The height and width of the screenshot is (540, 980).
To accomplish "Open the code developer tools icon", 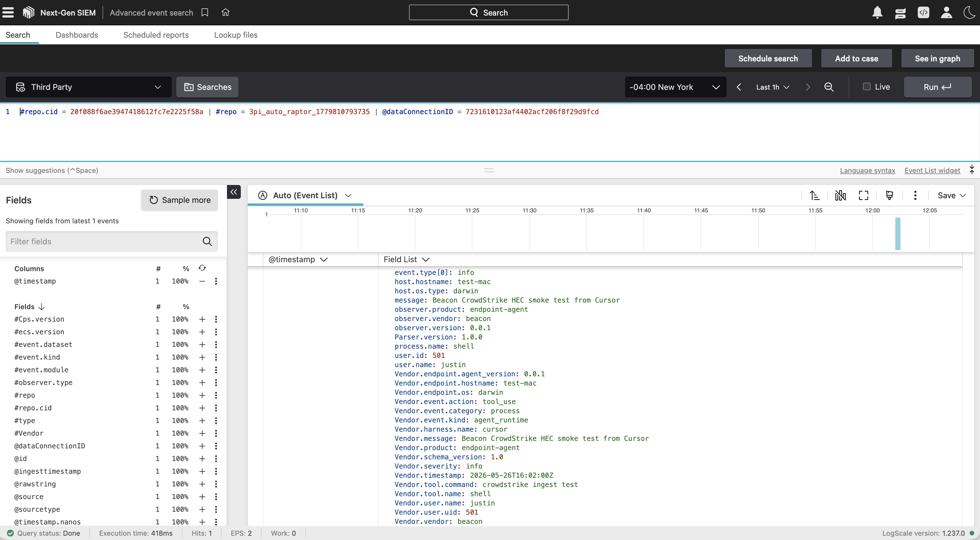I will [923, 13].
